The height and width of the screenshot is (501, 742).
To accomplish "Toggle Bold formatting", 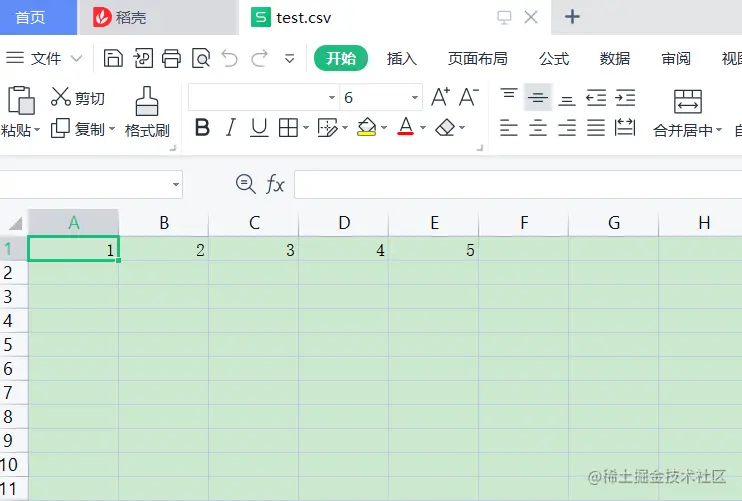I will [203, 127].
